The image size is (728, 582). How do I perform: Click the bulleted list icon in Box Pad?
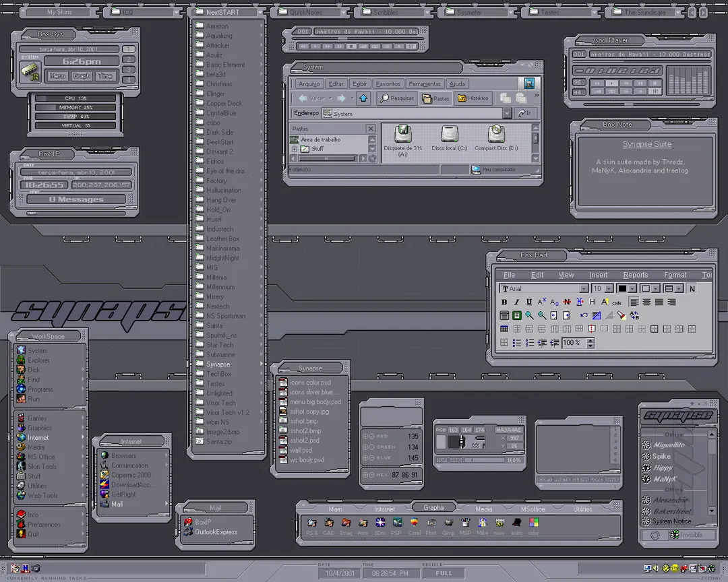[x=517, y=343]
